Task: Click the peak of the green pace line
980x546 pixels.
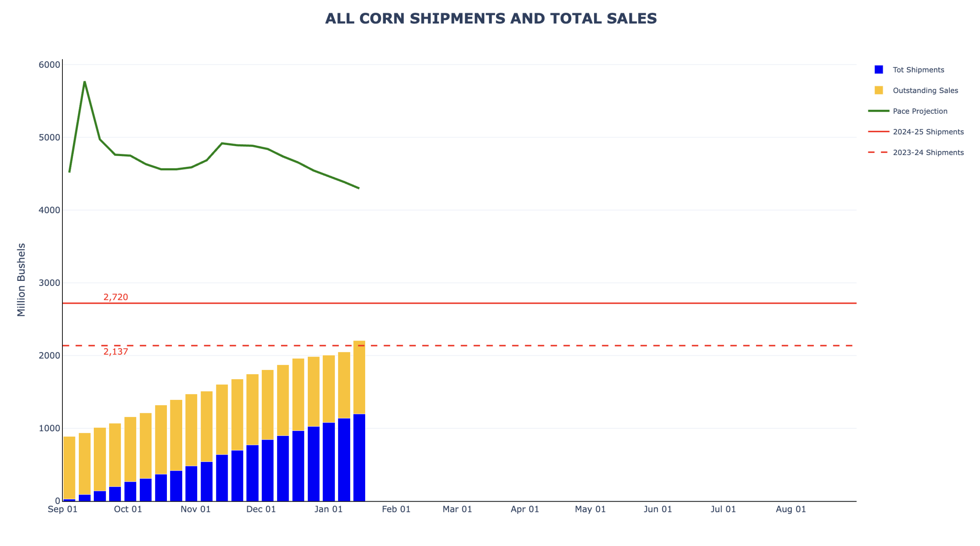Action: (x=84, y=81)
